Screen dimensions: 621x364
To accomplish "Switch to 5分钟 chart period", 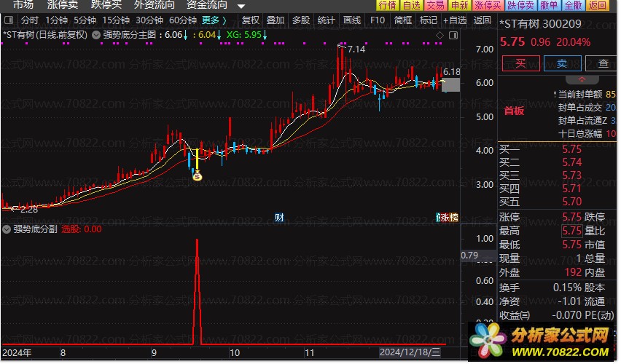I will pos(85,20).
